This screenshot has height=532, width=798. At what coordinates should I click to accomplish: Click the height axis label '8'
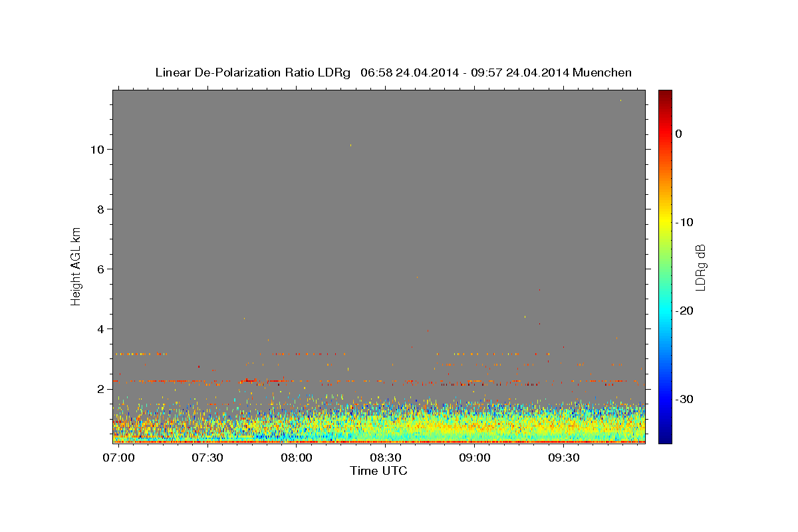click(x=100, y=209)
